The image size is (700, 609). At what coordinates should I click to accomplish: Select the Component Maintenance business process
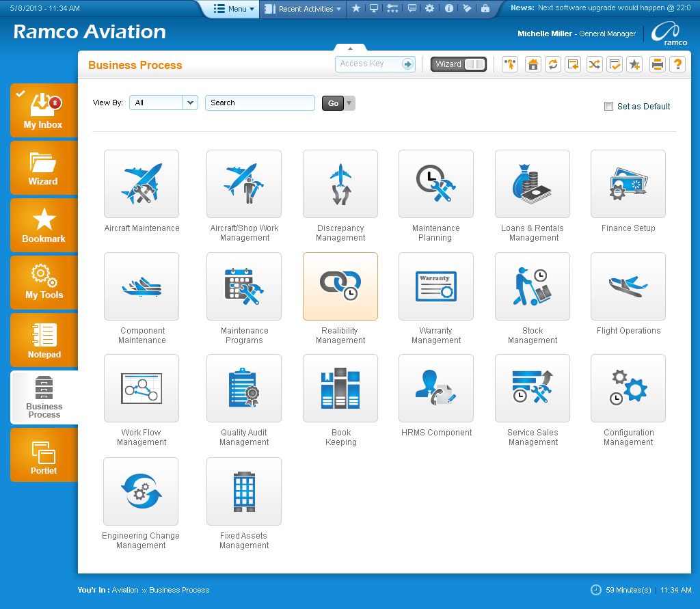(x=141, y=286)
